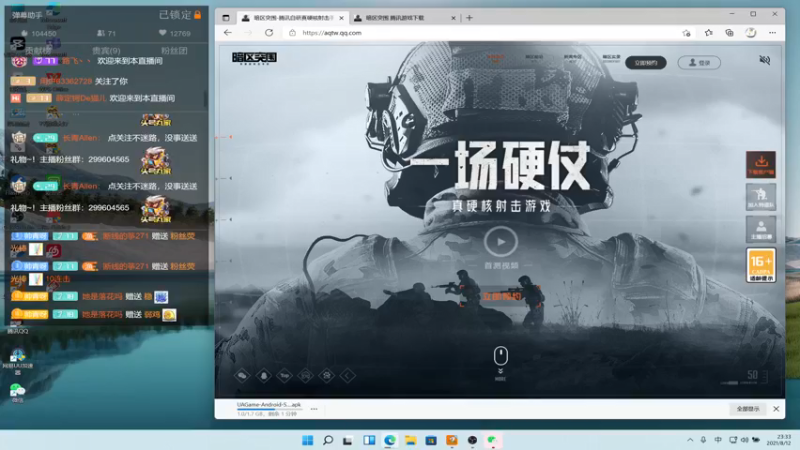The width and height of the screenshot is (800, 450).
Task: Click the browser back arrow
Action: point(228,33)
